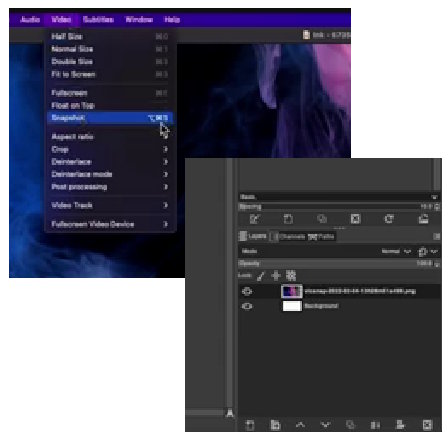Viewport: 448px width, 446px height.
Task: Click the edit brush icon
Action: click(255, 219)
